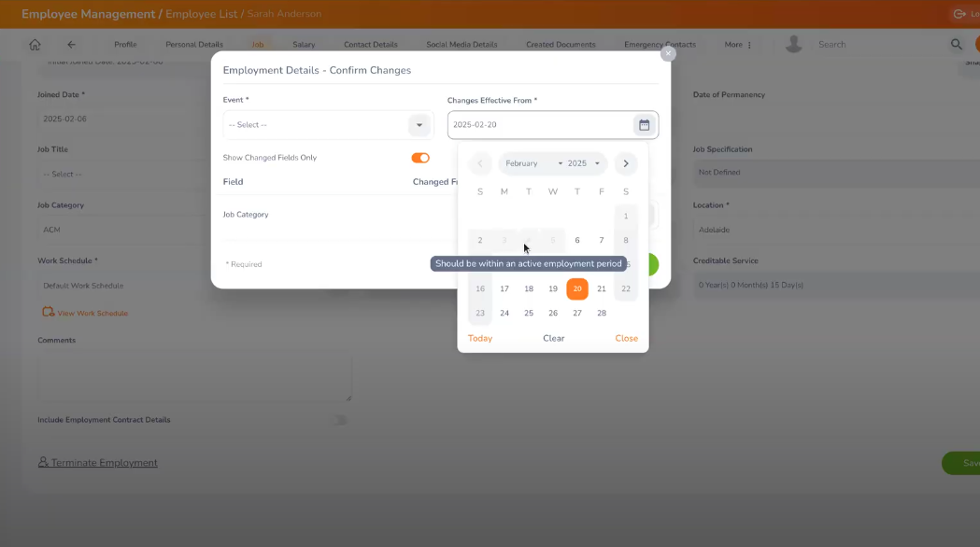Select day 20 in the calendar
This screenshot has height=547, width=980.
click(x=576, y=289)
